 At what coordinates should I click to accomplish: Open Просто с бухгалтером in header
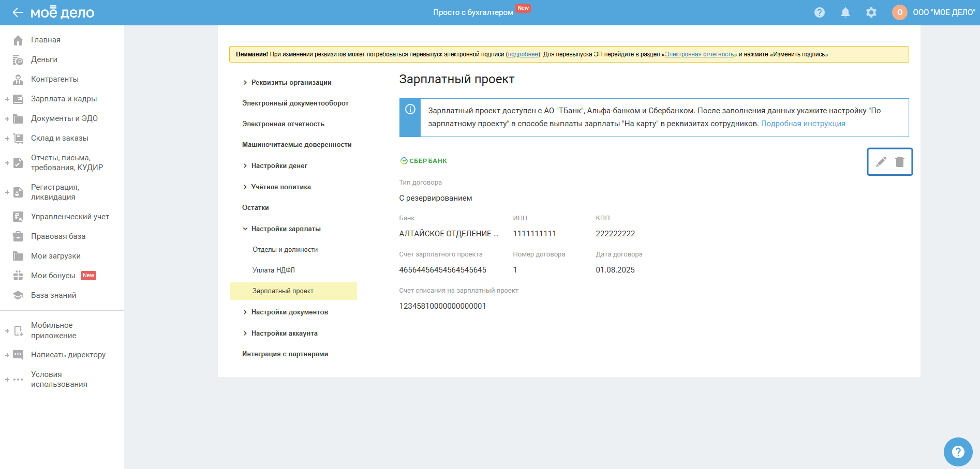473,12
